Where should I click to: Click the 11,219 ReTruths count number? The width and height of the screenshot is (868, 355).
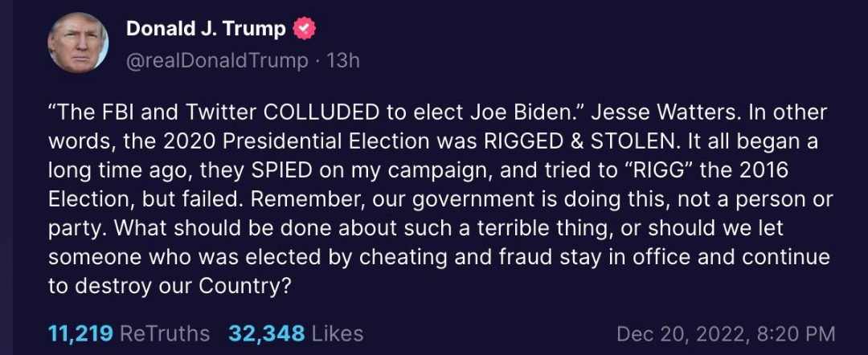click(x=80, y=333)
